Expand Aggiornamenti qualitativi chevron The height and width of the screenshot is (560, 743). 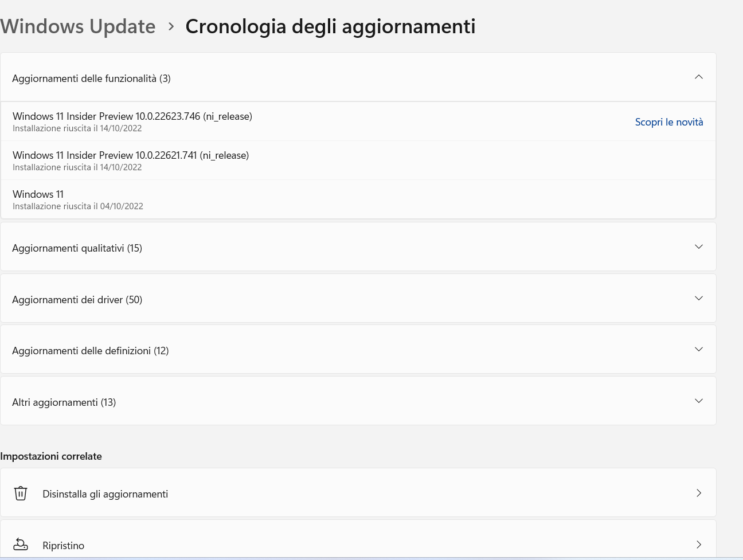(698, 247)
